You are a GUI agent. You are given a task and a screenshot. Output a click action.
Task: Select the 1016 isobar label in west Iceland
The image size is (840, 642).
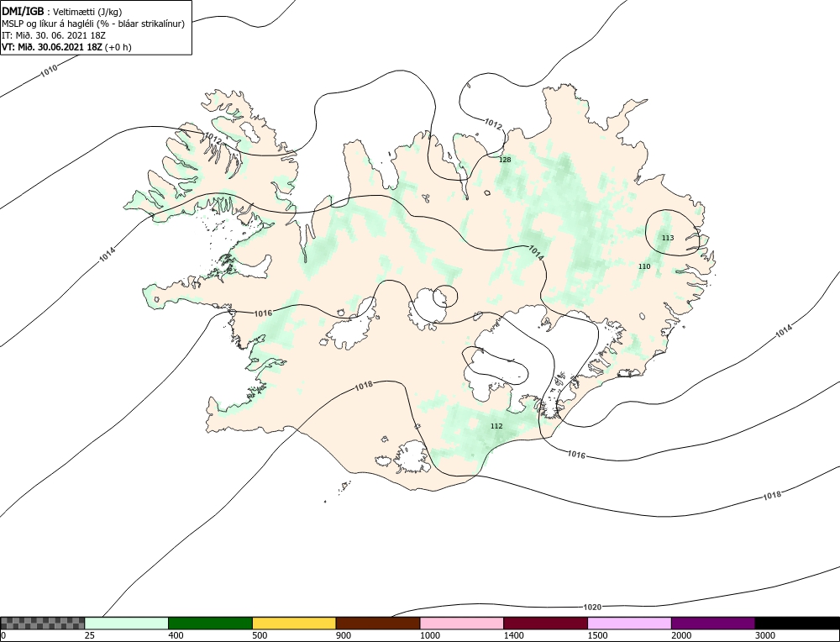263,313
